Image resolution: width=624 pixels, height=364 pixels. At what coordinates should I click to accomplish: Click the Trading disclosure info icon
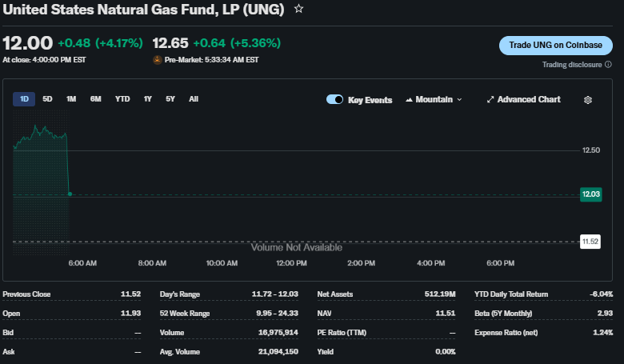(608, 65)
